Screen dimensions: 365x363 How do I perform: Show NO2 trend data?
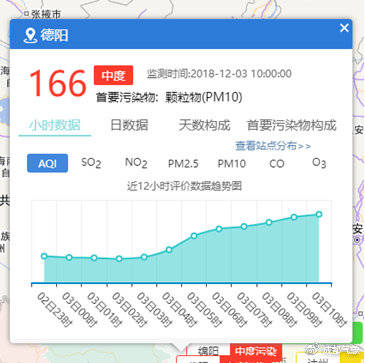coord(136,163)
